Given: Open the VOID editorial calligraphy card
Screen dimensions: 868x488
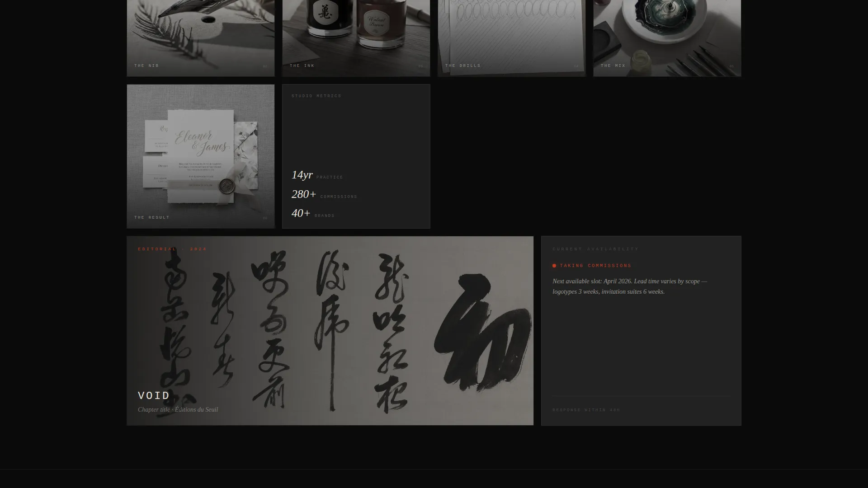Looking at the screenshot, I should pyautogui.click(x=330, y=331).
